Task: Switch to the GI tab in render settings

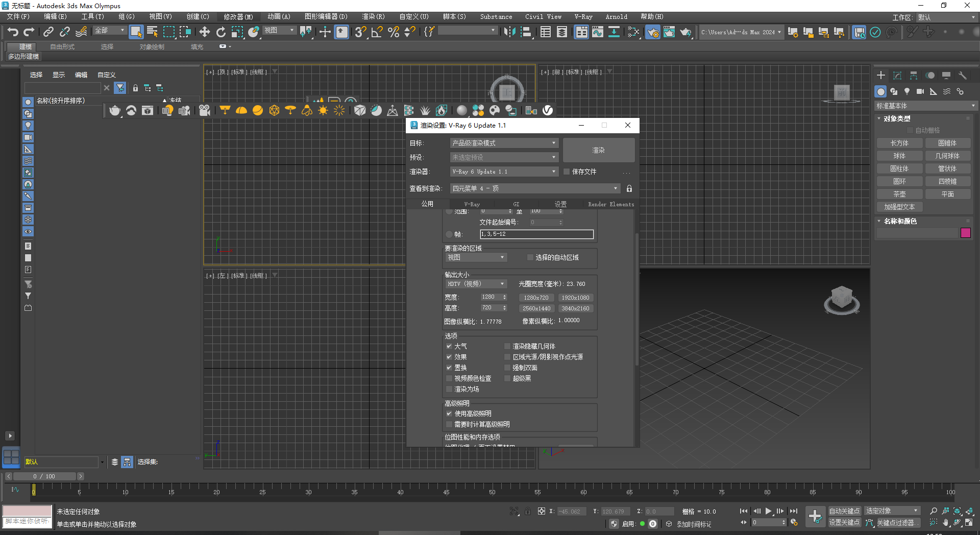Action: click(x=516, y=204)
